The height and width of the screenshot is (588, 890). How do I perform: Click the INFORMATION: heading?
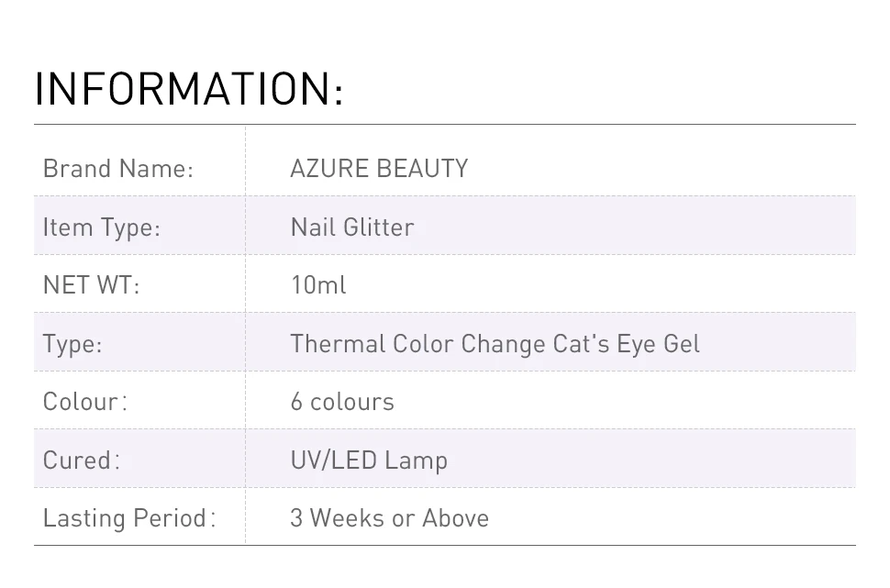[189, 89]
